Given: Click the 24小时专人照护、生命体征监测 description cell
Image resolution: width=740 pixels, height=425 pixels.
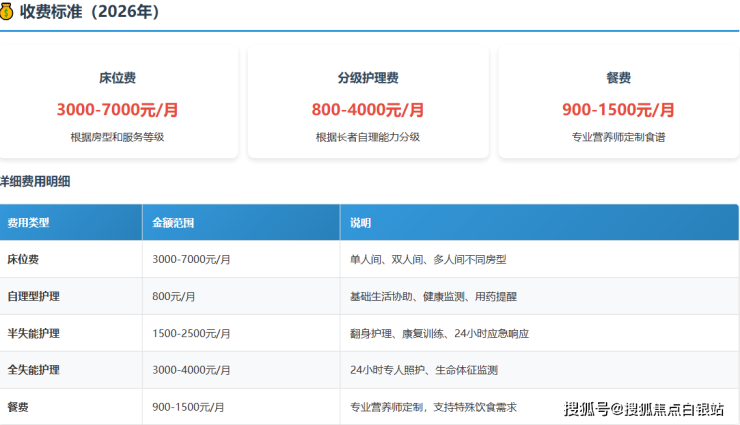Looking at the screenshot, I should point(424,370).
